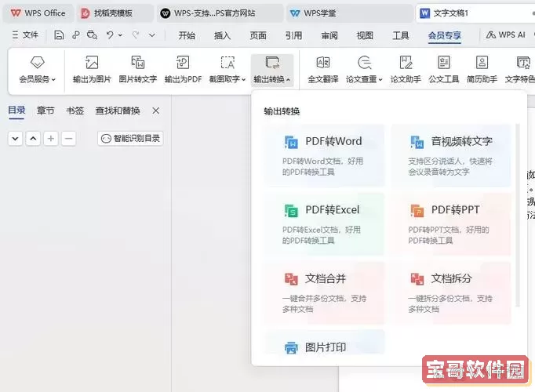Open the 音视频转文字 audio to text card

(451, 155)
